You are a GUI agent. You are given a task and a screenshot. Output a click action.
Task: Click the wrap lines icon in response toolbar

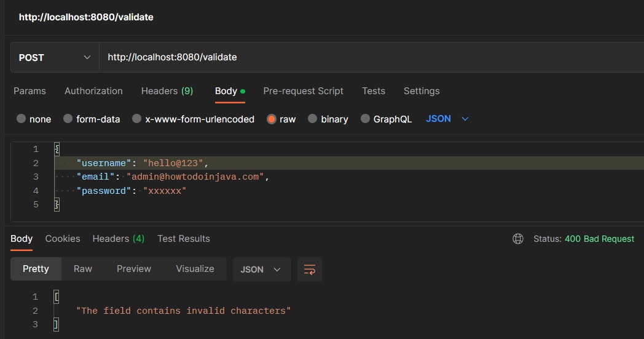tap(310, 269)
